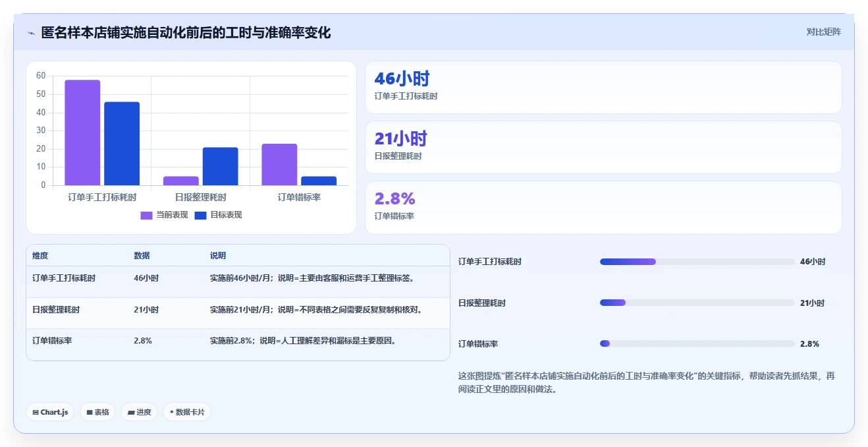Click the 实施前2.8% description cell
The width and height of the screenshot is (868, 447).
305,341
